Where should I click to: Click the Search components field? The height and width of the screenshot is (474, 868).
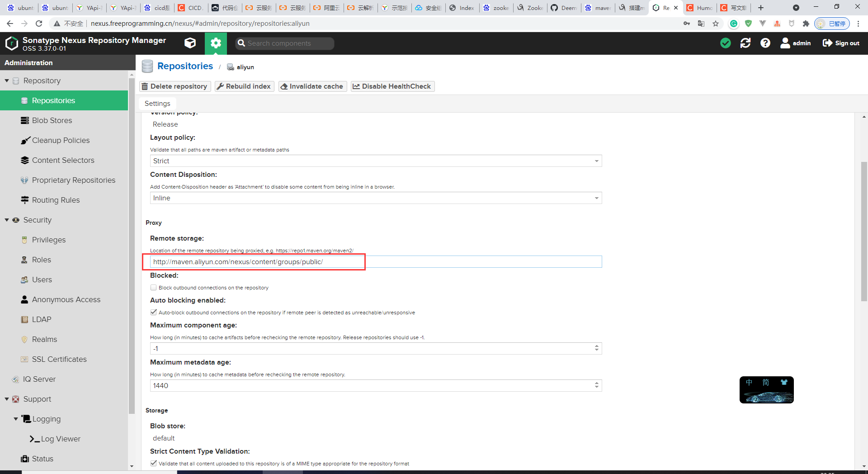pyautogui.click(x=285, y=43)
